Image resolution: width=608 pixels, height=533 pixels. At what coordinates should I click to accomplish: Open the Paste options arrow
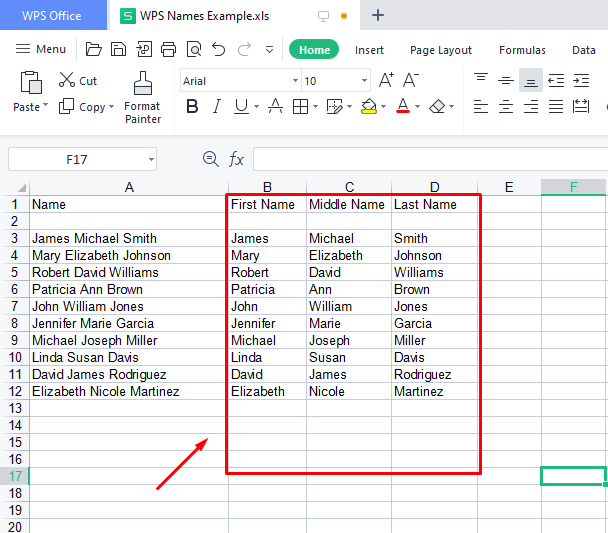45,105
